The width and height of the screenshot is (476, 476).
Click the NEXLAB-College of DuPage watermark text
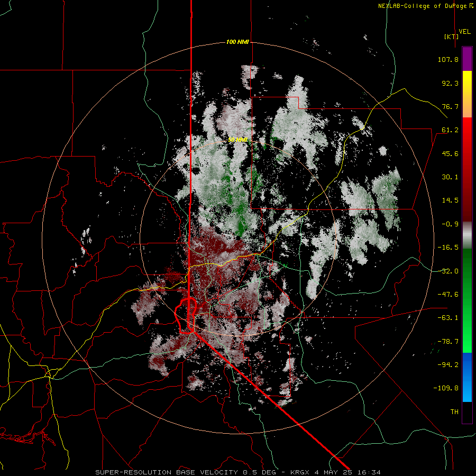click(x=425, y=6)
